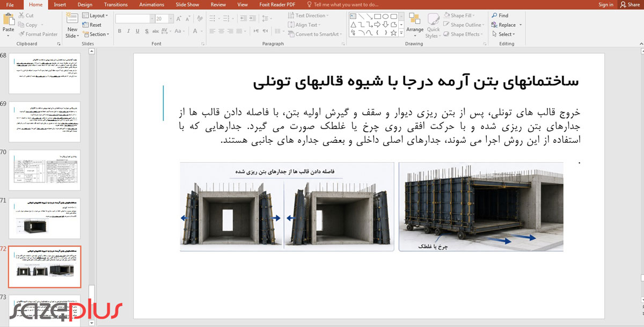Select the Rounded Rectangle shape

point(394,17)
